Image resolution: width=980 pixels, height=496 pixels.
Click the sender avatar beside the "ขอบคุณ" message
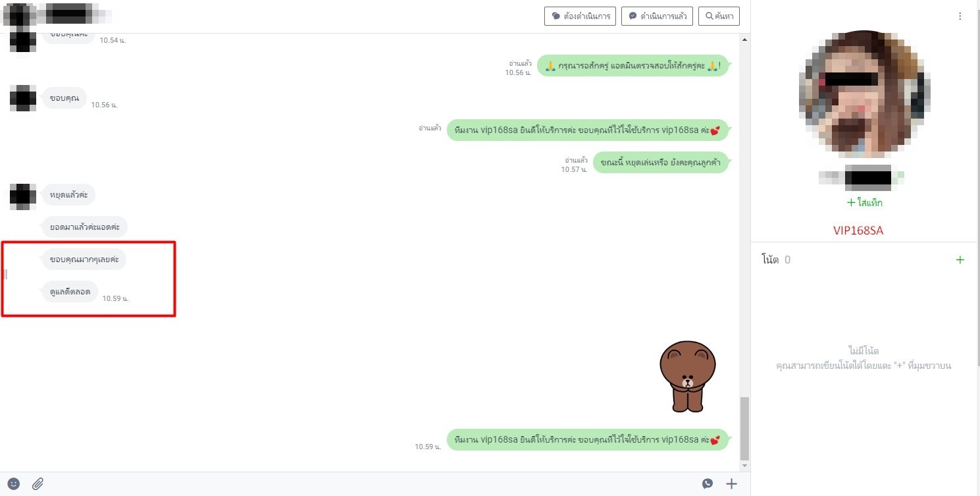tap(22, 98)
